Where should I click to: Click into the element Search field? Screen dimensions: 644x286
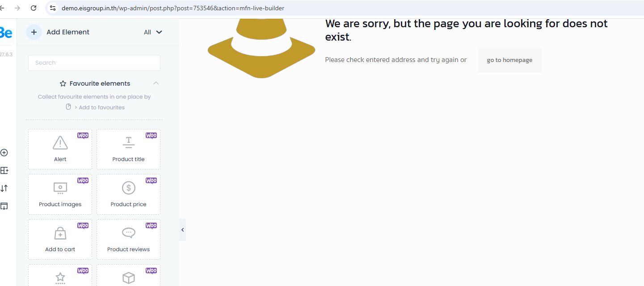[94, 63]
